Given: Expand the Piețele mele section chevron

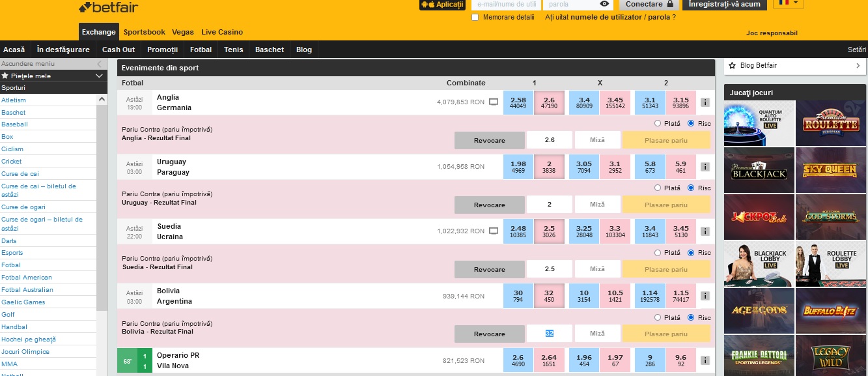Looking at the screenshot, I should tap(99, 76).
